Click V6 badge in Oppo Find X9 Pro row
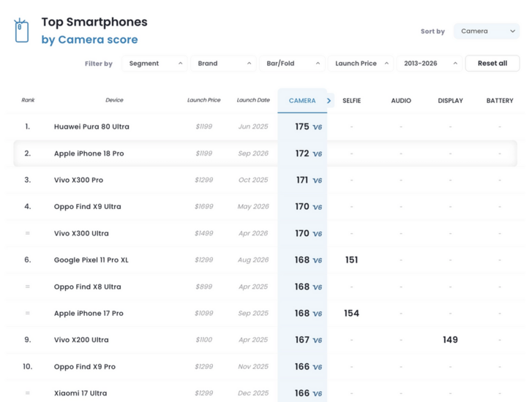This screenshot has width=532, height=402. (x=318, y=367)
